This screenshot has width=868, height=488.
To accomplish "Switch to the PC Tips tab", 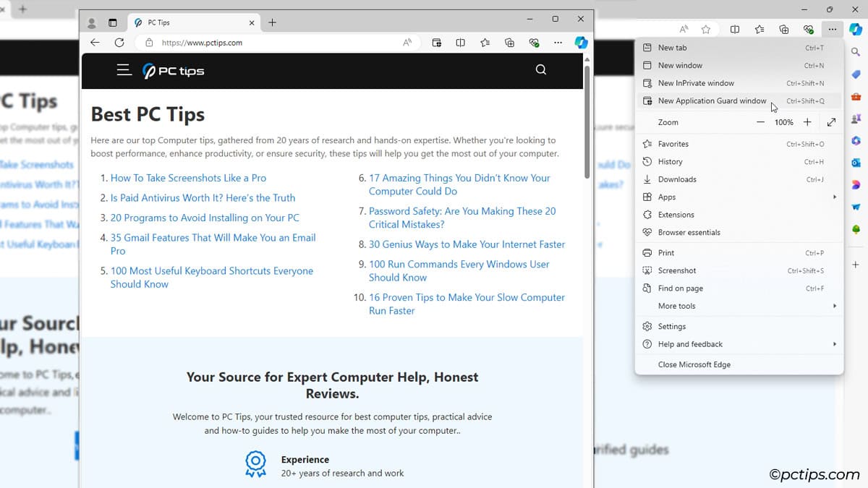I will (x=194, y=23).
